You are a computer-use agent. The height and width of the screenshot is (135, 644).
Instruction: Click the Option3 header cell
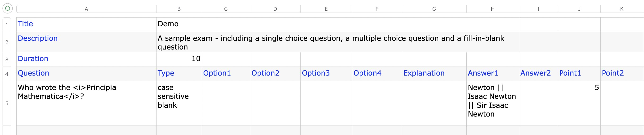click(326, 73)
